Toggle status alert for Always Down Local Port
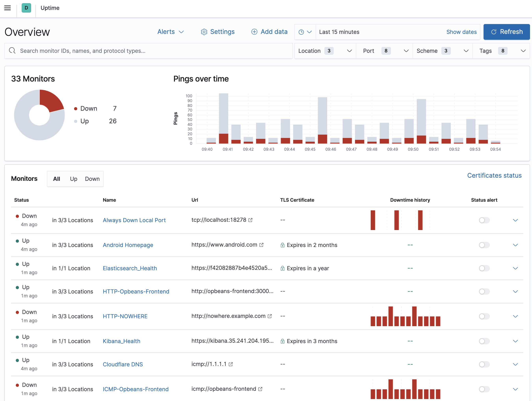532x401 pixels. pos(484,220)
